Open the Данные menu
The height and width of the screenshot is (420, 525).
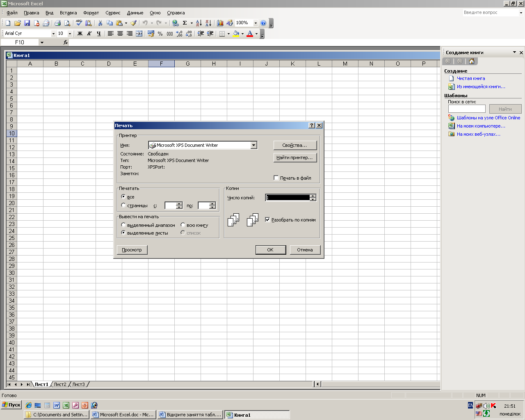[135, 13]
